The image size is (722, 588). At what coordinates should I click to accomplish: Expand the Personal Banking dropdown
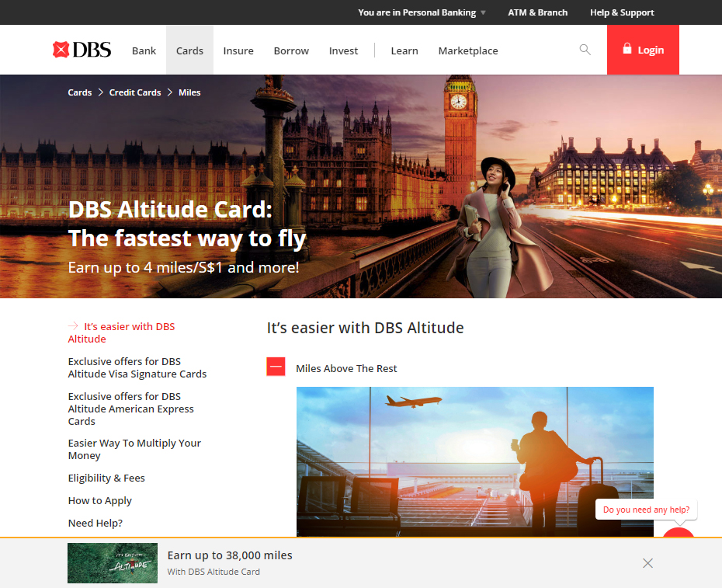[x=422, y=12]
